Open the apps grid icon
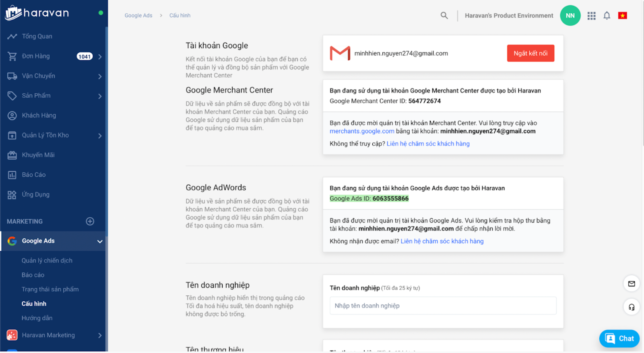Screen dimensions: 644x353 (591, 16)
